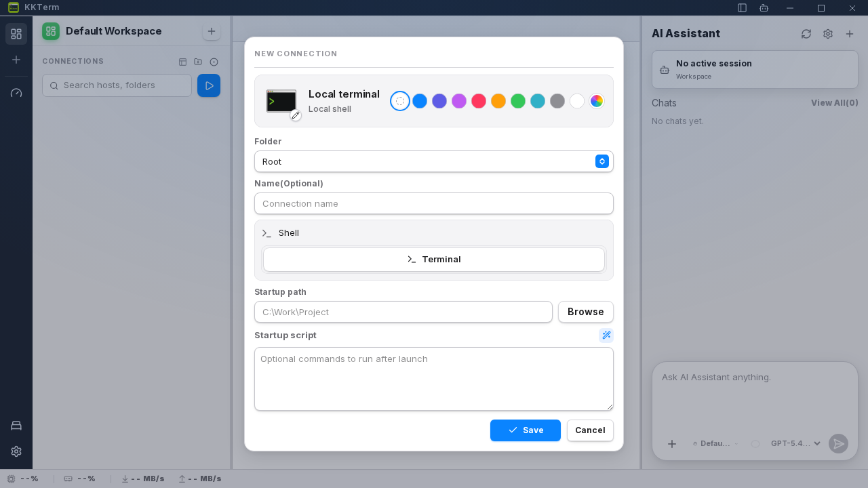Screen dimensions: 868x488
Task: Choose the green color swatch
Action: point(518,101)
